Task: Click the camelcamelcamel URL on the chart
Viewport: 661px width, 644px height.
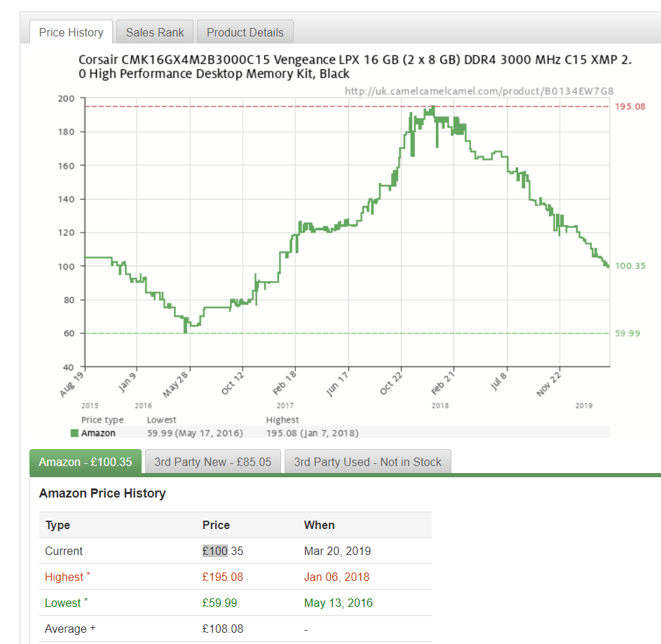Action: click(479, 91)
